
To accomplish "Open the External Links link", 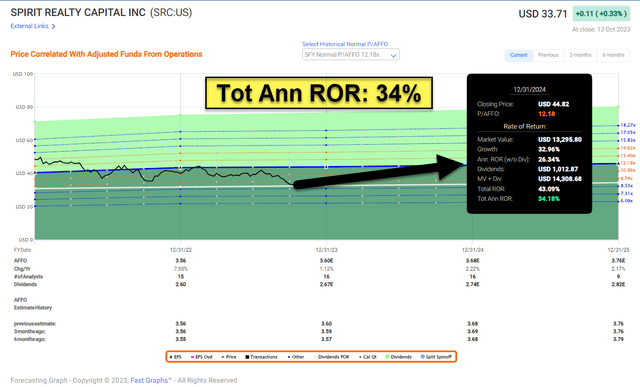I will [x=29, y=26].
